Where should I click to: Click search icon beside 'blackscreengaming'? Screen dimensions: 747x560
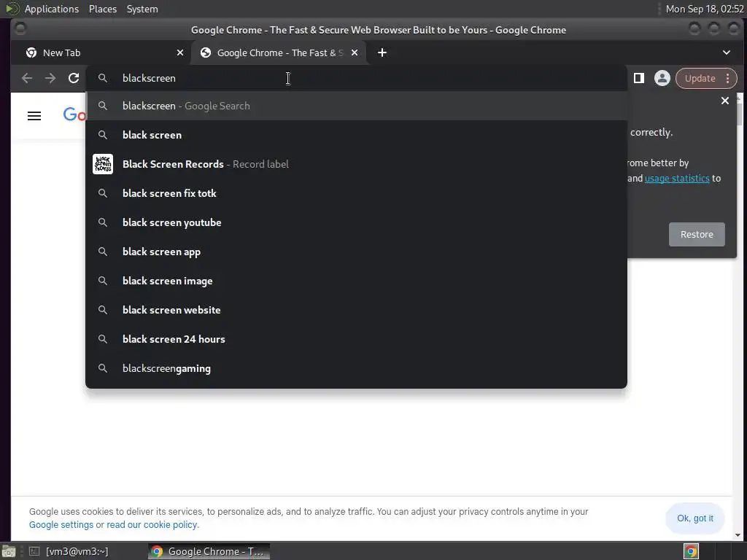(x=102, y=368)
